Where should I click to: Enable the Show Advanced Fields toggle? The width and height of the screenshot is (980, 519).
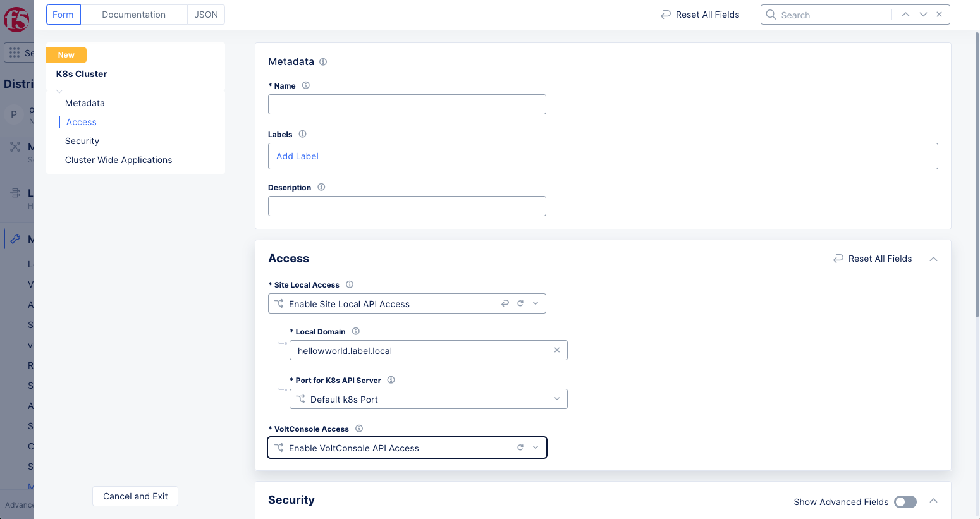(x=905, y=501)
